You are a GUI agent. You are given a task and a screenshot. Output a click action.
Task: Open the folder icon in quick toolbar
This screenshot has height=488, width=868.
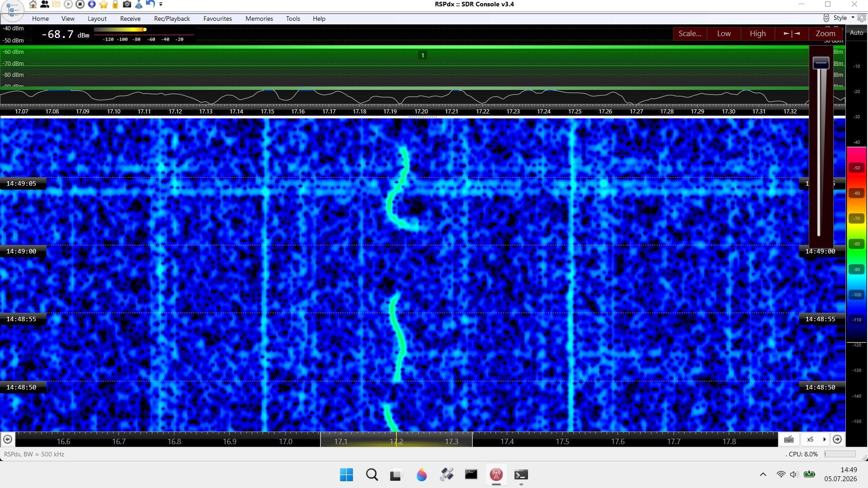(x=57, y=5)
